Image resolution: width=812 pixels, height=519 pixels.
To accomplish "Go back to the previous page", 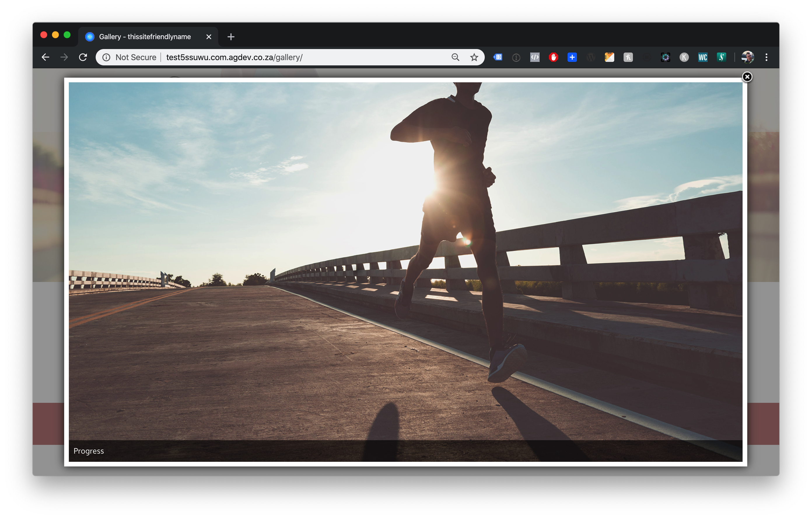I will pyautogui.click(x=45, y=58).
